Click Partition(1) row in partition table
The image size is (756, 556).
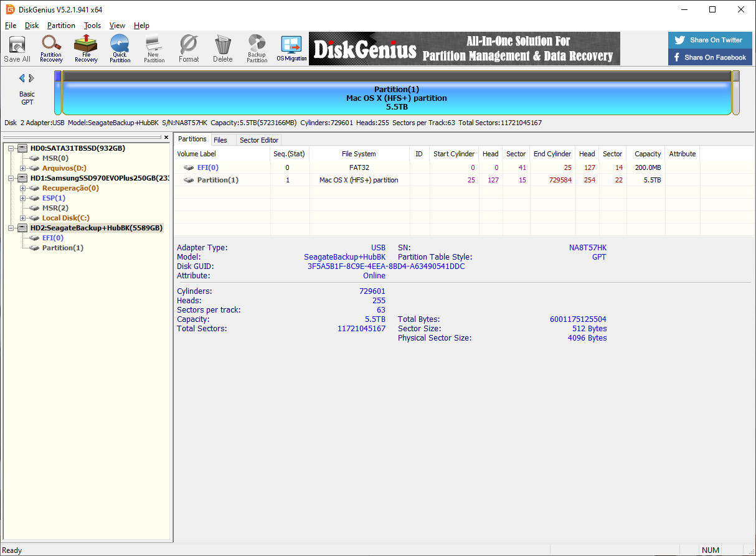pyautogui.click(x=463, y=180)
